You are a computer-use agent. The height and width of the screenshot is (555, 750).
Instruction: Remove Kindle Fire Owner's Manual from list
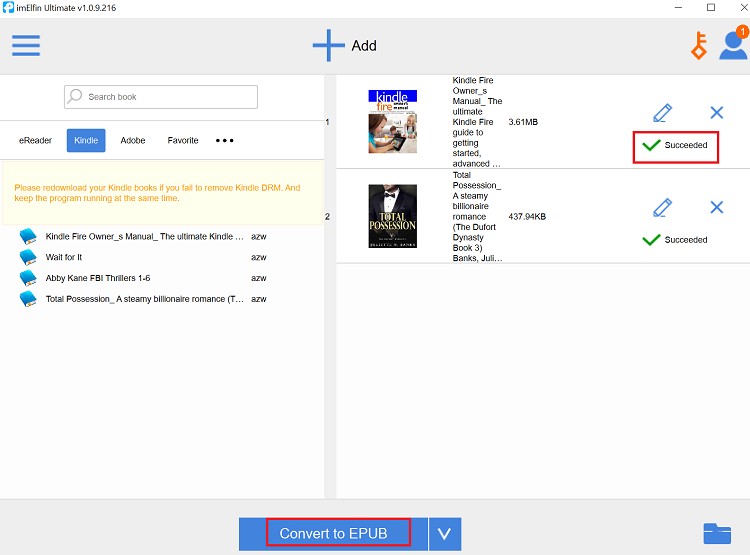click(x=717, y=112)
